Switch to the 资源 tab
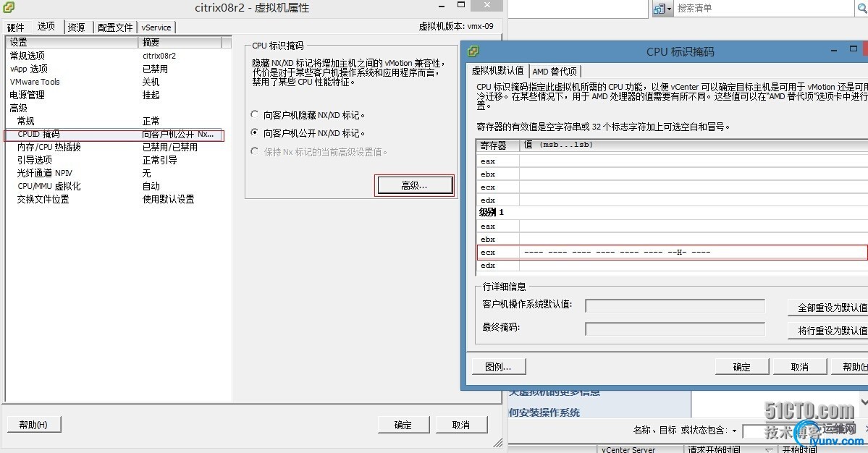This screenshot has width=868, height=453. tap(77, 27)
